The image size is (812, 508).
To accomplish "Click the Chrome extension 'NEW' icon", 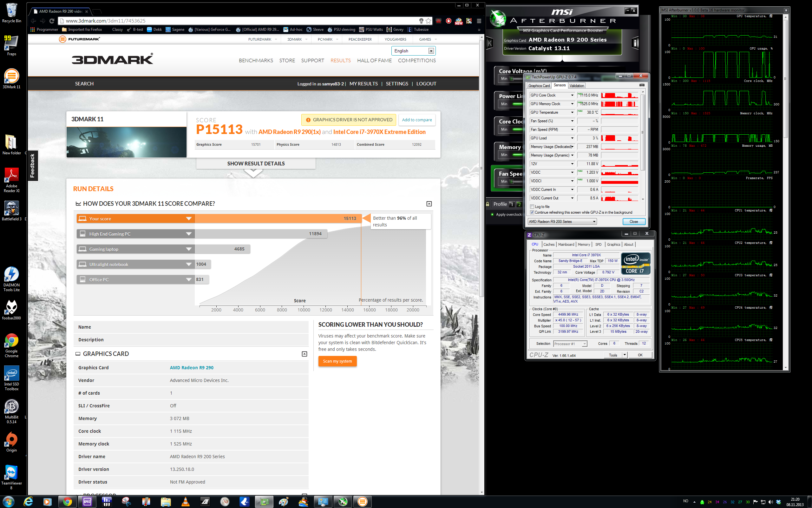I will [x=459, y=21].
